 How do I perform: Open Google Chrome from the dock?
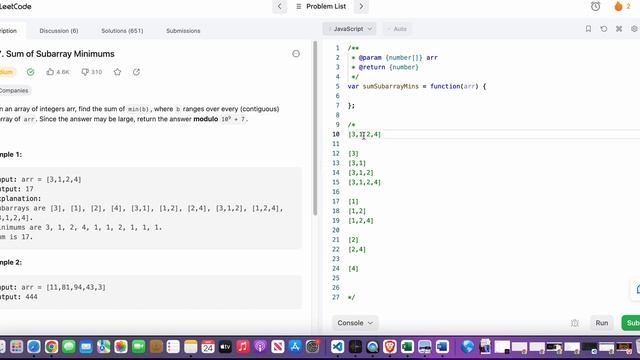coord(51,347)
